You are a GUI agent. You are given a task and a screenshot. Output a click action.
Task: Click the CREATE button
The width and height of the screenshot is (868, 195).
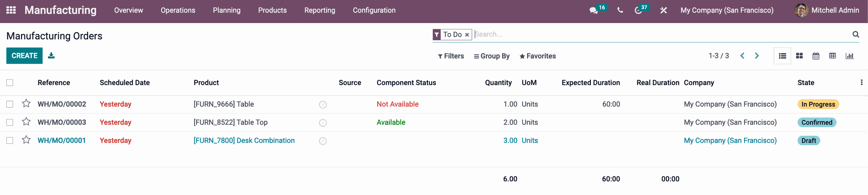tap(24, 56)
